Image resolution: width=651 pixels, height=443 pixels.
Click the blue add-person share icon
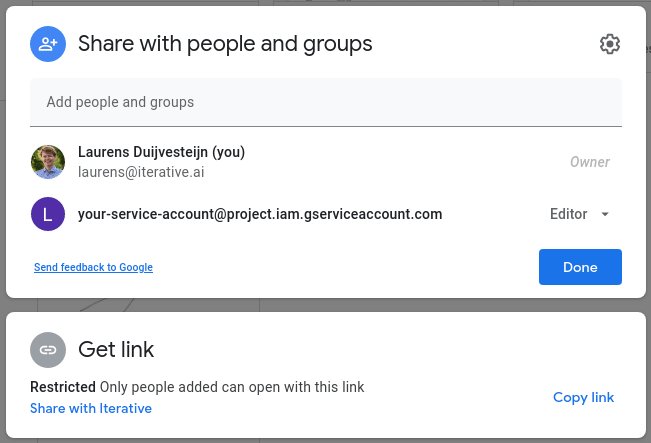47,44
